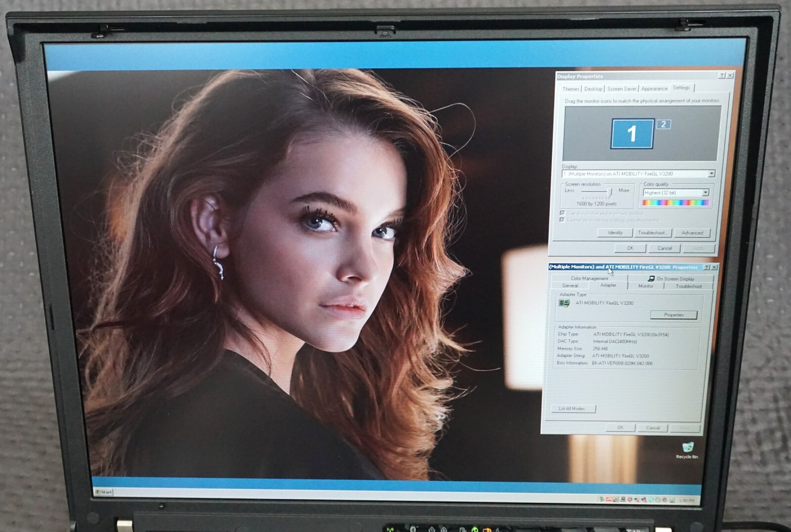Select the Settings tab
The image size is (791, 532).
click(681, 87)
